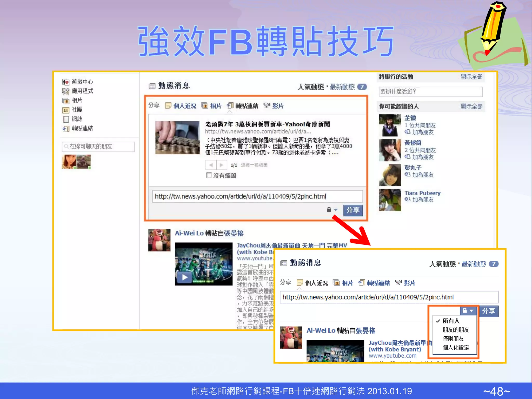Click Ai-Wei Lo's Lotso avatar in main feed

159,240
